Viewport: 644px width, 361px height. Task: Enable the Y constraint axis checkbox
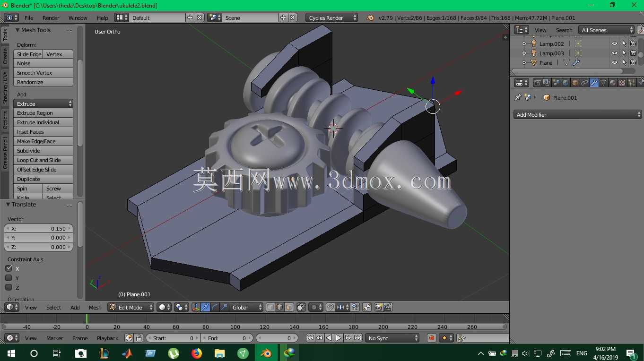pyautogui.click(x=9, y=278)
